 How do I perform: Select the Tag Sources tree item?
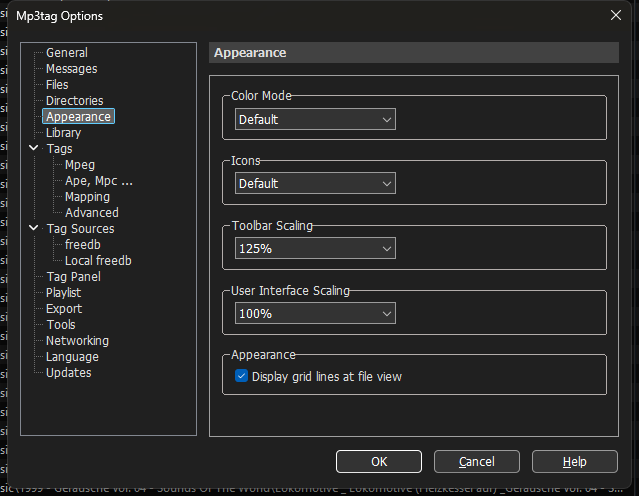pos(80,229)
